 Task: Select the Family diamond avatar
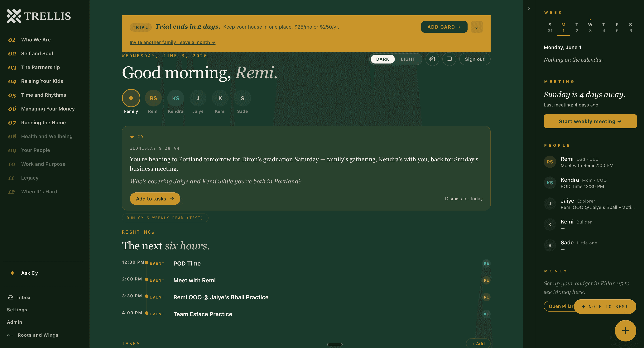tap(131, 98)
